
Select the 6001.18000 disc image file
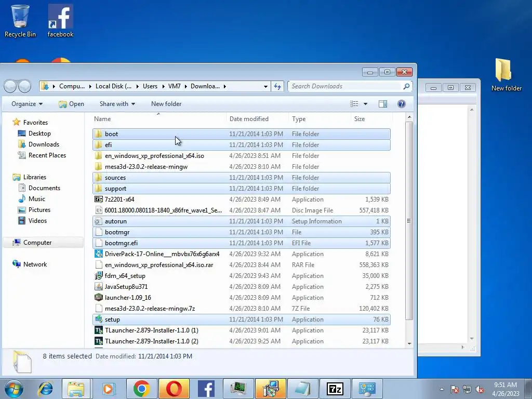click(x=241, y=210)
